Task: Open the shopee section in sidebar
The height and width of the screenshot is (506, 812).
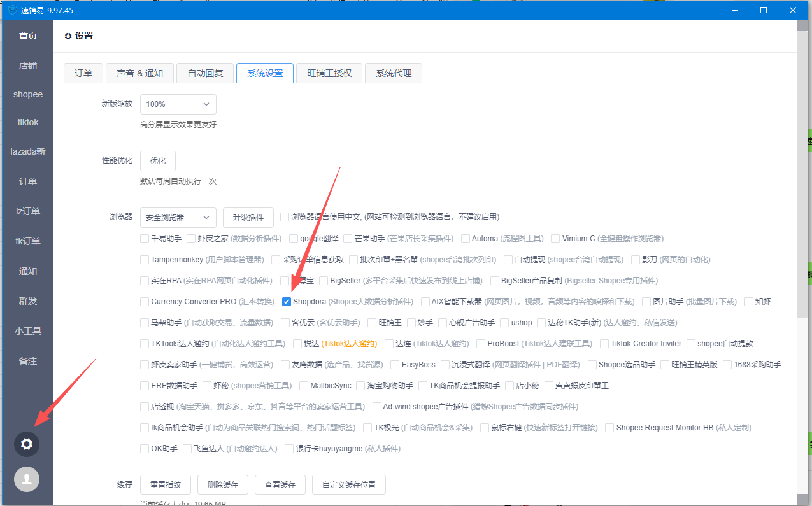Action: [28, 94]
